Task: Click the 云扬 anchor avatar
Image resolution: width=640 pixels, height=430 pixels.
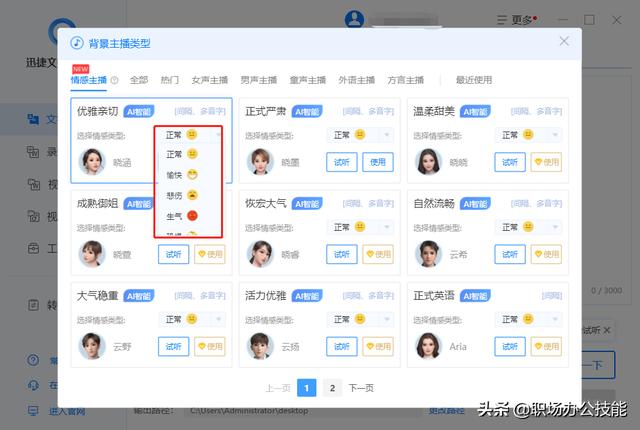Action: 260,346
